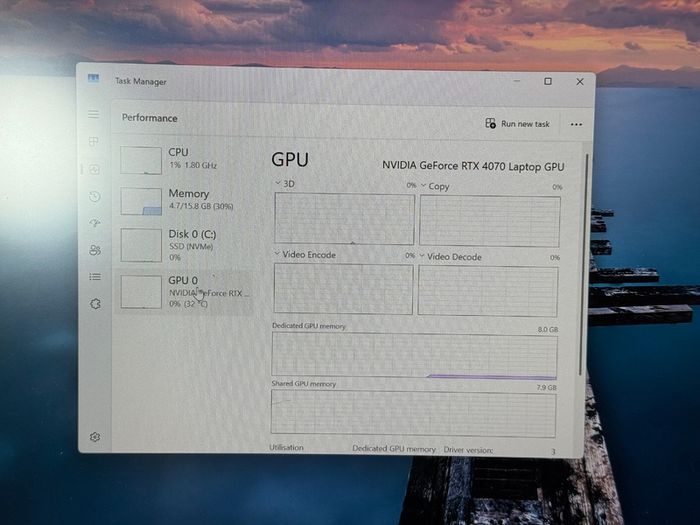Click the Video Encode graph
700x525 pixels.
[x=343, y=289]
